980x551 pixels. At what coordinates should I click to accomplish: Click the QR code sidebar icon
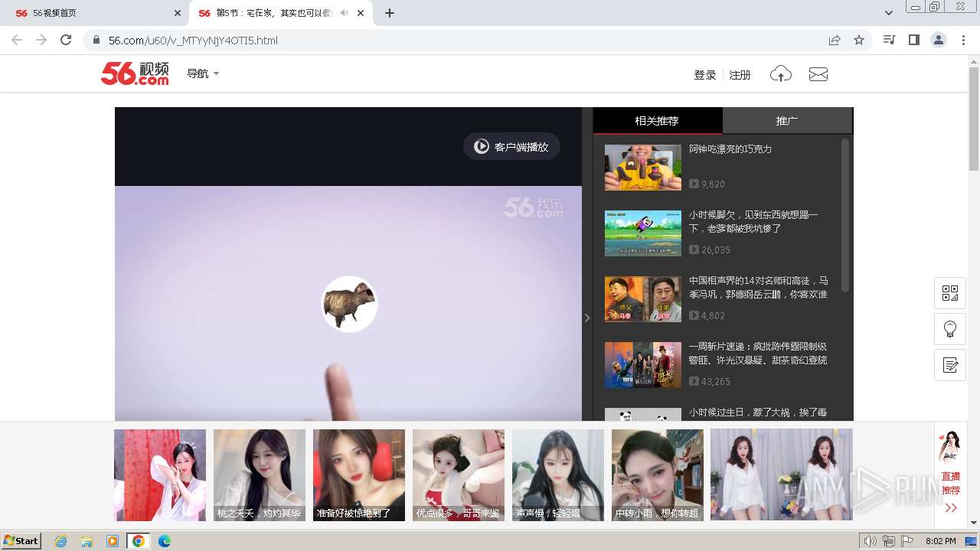click(x=950, y=293)
